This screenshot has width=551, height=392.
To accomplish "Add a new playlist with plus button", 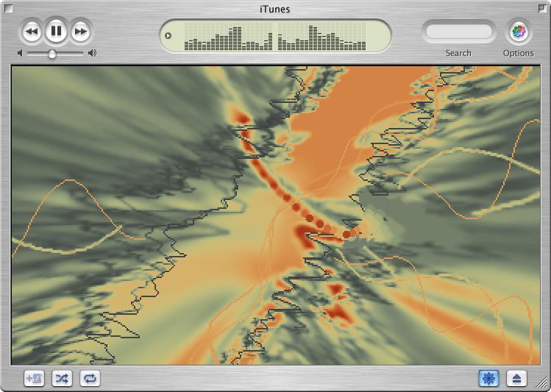I will pos(34,378).
